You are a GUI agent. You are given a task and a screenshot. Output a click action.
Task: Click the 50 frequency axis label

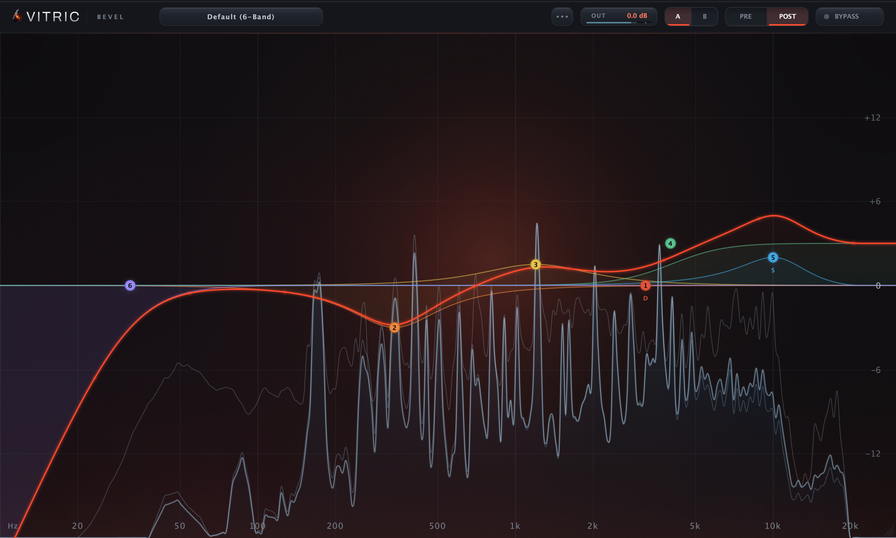click(179, 525)
